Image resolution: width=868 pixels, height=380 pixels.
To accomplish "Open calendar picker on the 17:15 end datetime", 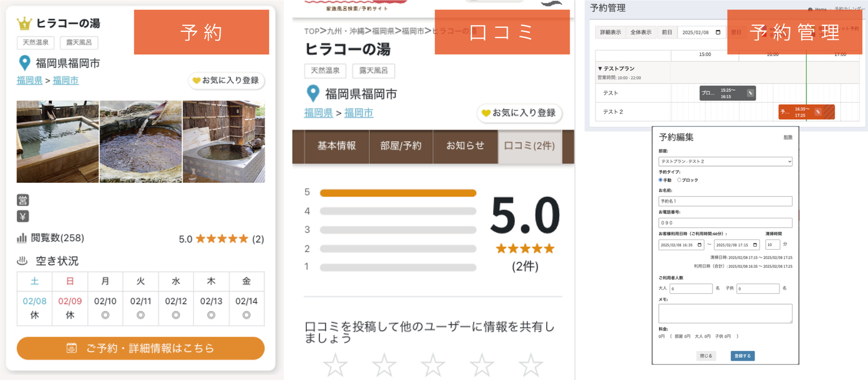I will [755, 245].
